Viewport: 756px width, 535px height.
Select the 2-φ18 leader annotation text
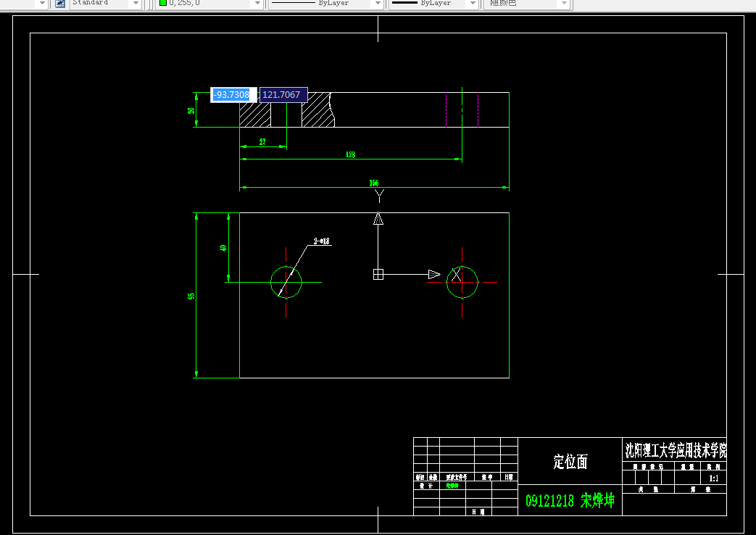[x=322, y=241]
